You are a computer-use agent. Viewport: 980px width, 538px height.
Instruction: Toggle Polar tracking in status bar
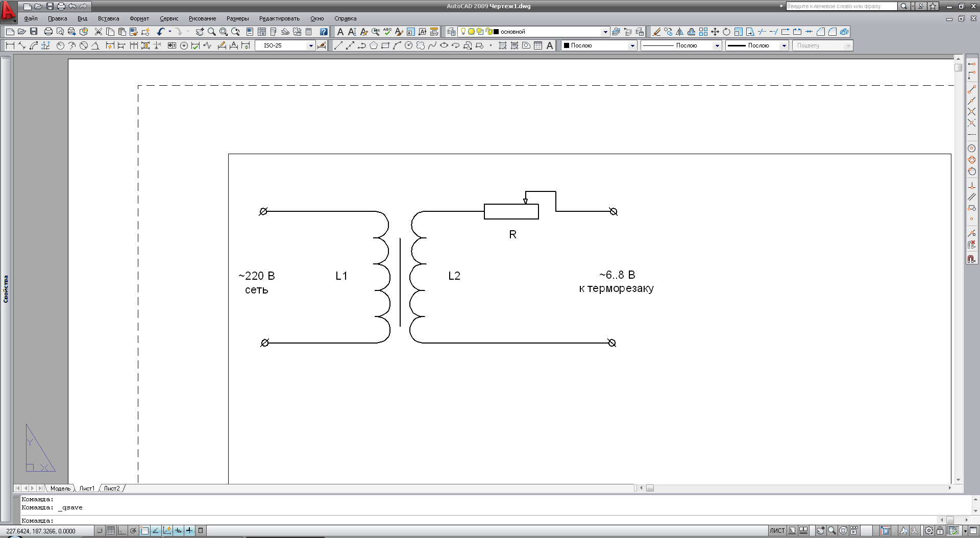click(133, 531)
